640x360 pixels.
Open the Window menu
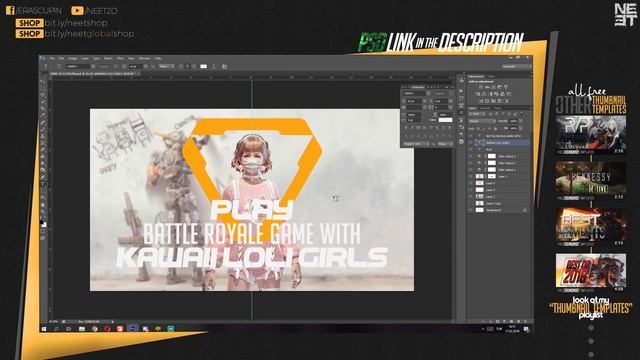click(144, 58)
